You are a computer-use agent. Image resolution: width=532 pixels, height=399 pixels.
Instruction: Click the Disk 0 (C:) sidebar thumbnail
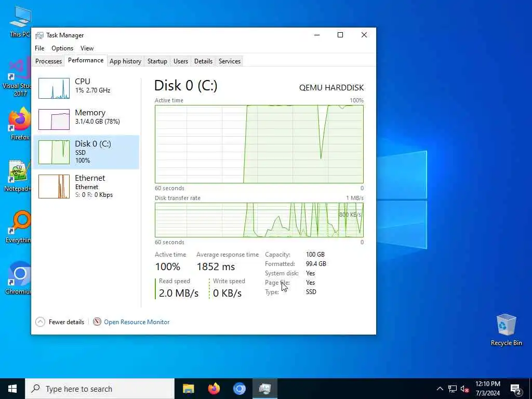coord(54,152)
